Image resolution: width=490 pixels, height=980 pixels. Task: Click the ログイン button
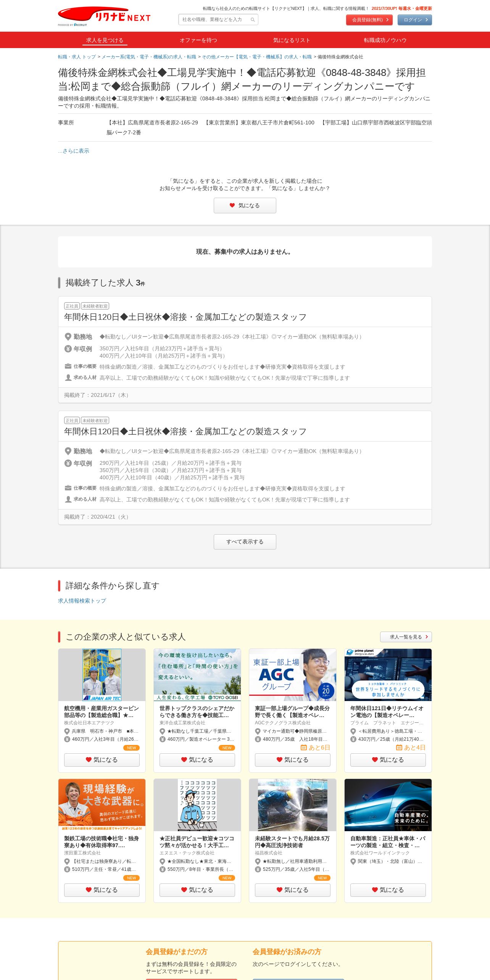[x=415, y=20]
